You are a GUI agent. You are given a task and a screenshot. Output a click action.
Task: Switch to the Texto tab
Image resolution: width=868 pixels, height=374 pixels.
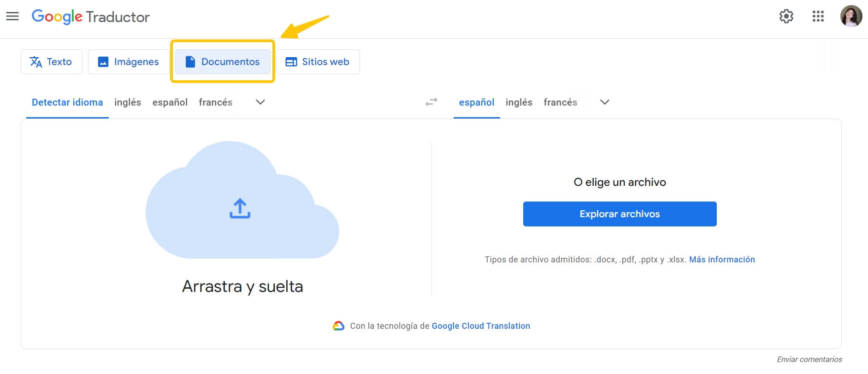(x=51, y=62)
